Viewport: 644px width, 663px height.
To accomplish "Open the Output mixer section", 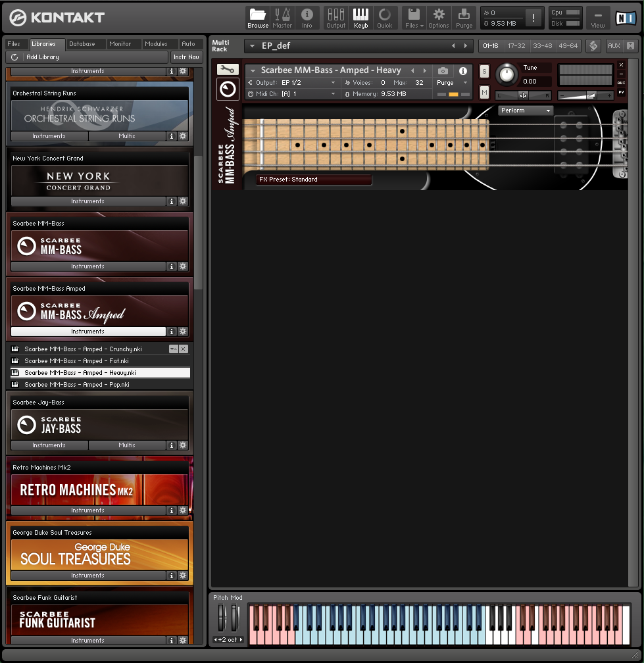I will pos(335,18).
